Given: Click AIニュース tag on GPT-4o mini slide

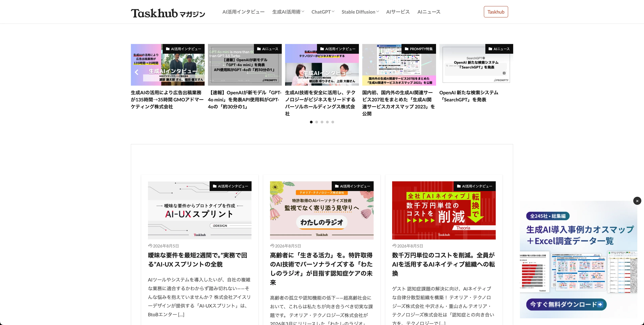Looking at the screenshot, I should 268,49.
